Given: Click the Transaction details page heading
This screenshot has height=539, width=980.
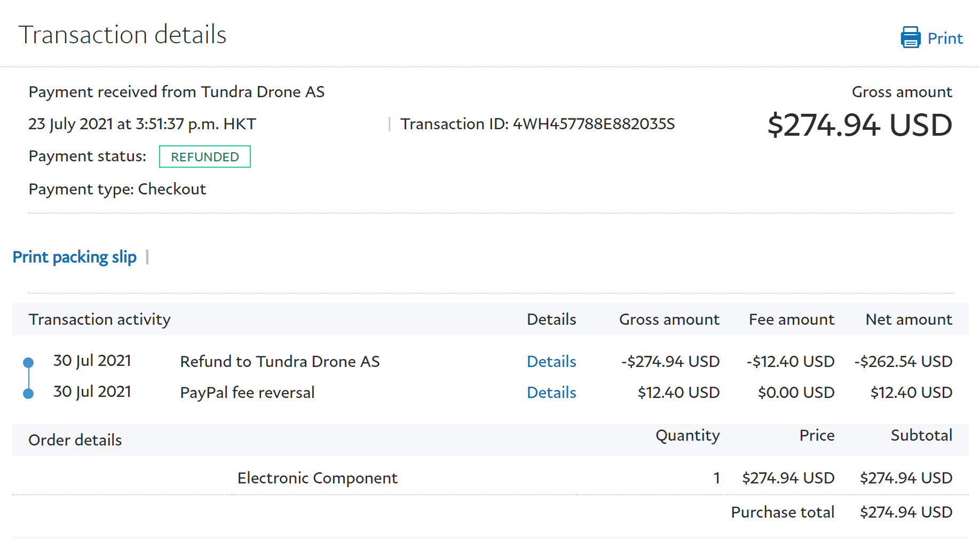Looking at the screenshot, I should click(123, 35).
